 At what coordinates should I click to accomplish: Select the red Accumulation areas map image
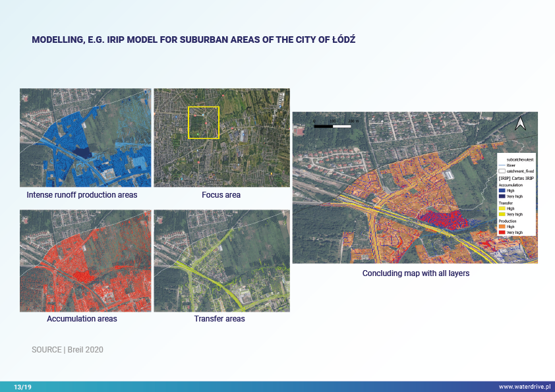tap(86, 261)
